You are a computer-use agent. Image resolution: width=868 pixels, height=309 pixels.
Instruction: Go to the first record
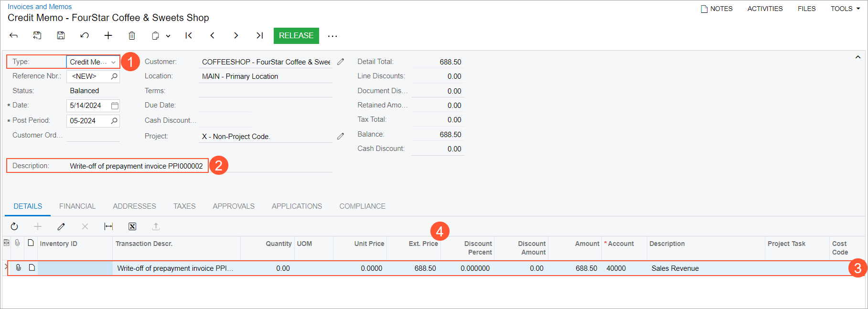point(189,35)
